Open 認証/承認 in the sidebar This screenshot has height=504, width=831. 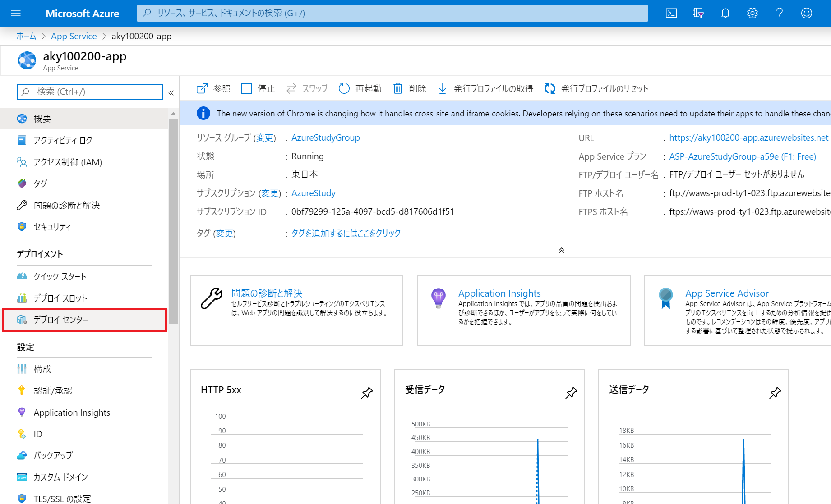84,390
